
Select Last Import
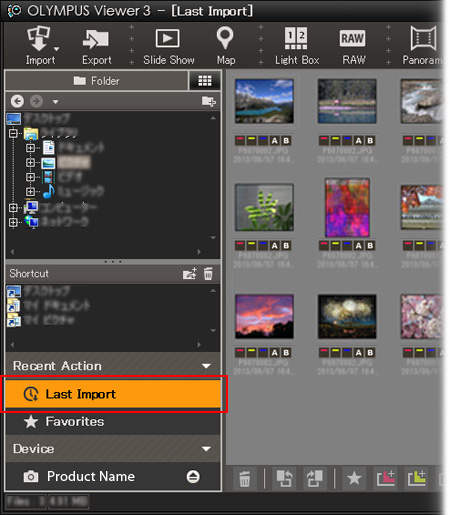click(113, 394)
